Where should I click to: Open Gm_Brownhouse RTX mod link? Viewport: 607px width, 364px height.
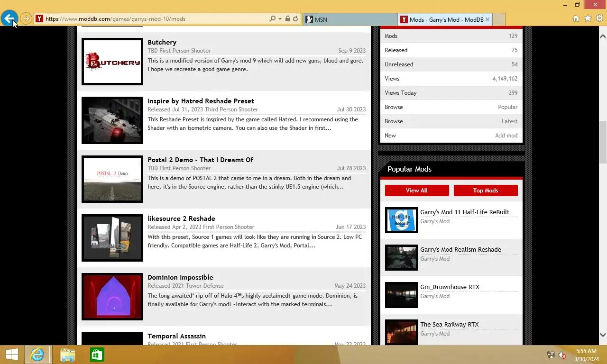click(x=450, y=287)
